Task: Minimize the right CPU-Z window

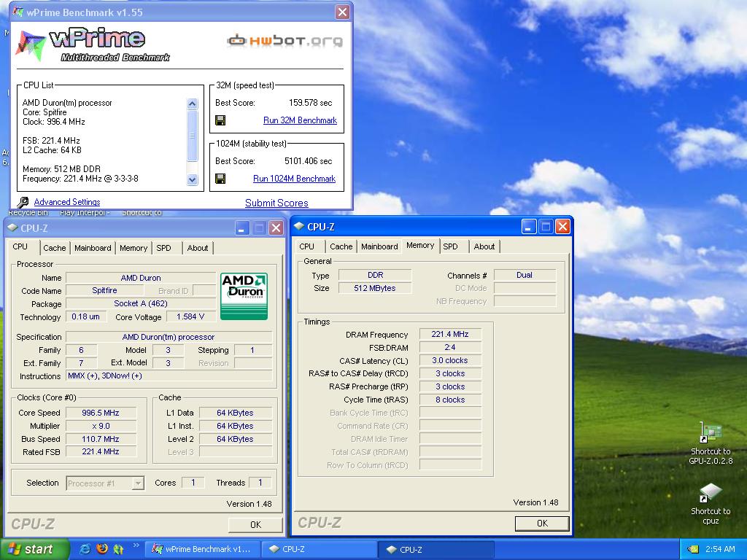Action: click(x=528, y=227)
